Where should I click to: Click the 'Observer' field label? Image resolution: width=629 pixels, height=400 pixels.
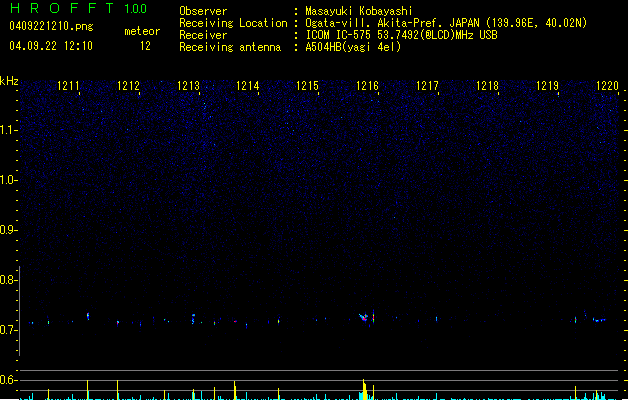[203, 11]
